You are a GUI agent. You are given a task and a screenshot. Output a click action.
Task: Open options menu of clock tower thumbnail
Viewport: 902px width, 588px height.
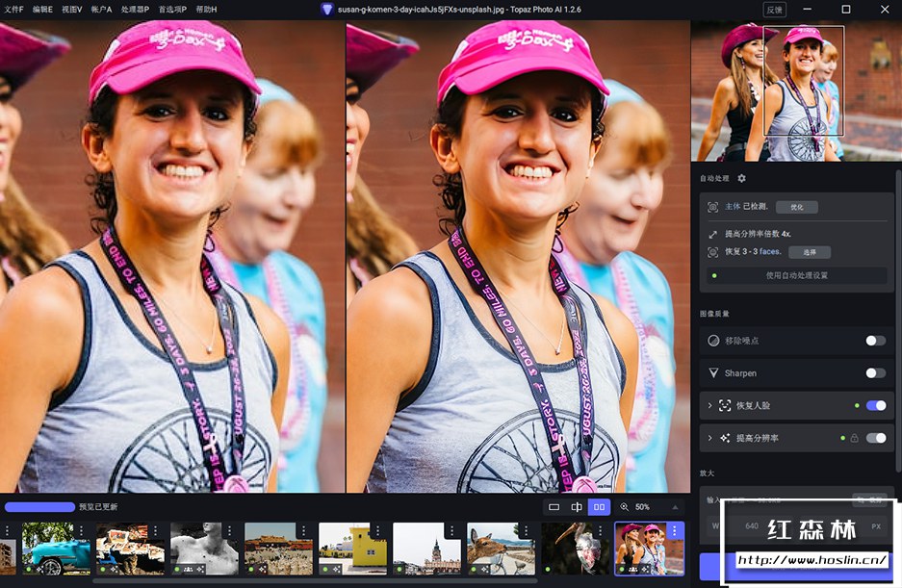click(x=452, y=530)
